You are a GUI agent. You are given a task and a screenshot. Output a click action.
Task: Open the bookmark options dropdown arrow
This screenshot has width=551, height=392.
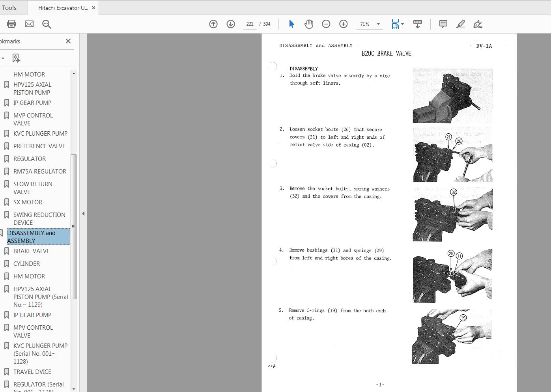pos(4,58)
